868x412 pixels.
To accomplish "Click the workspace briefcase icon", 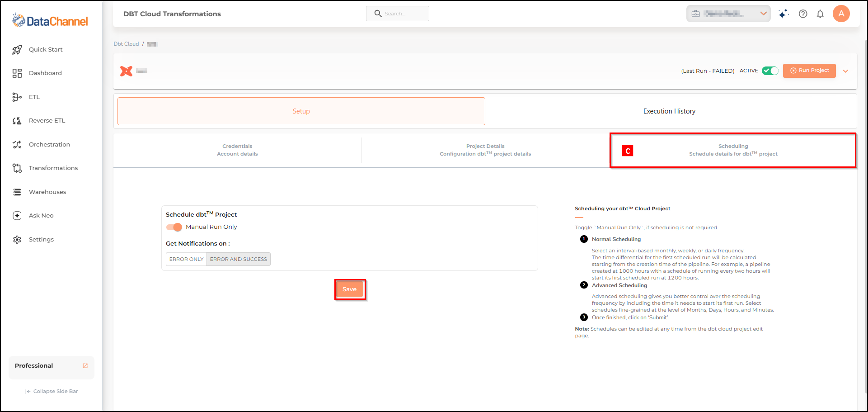I will tap(696, 14).
